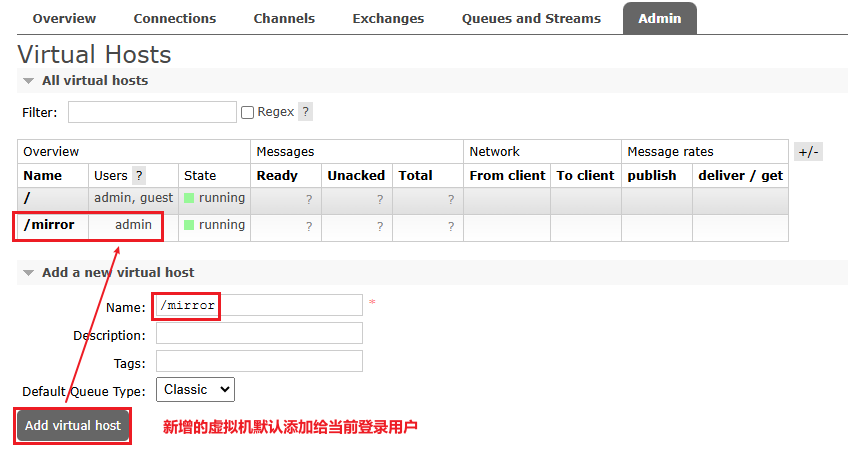848x450 pixels.
Task: Click the Filter text field
Action: tap(152, 112)
